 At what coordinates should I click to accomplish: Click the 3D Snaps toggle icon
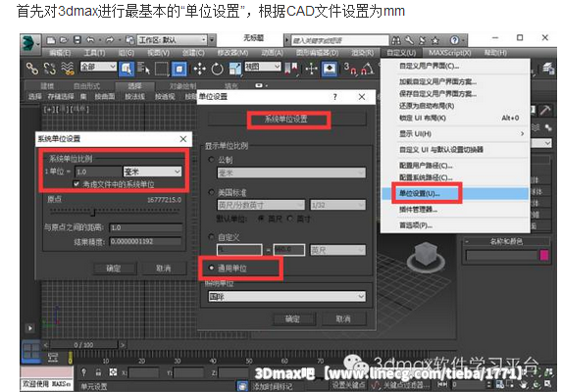click(x=350, y=69)
